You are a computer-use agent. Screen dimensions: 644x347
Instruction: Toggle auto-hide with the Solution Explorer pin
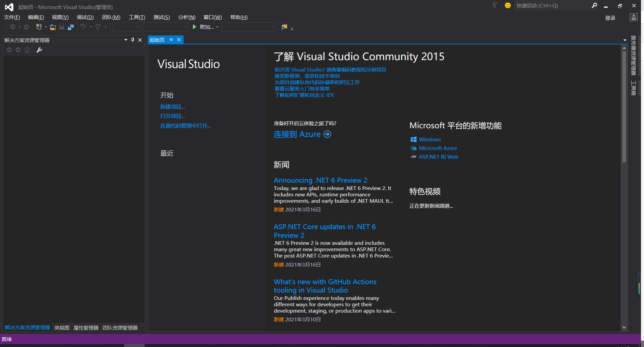point(133,40)
